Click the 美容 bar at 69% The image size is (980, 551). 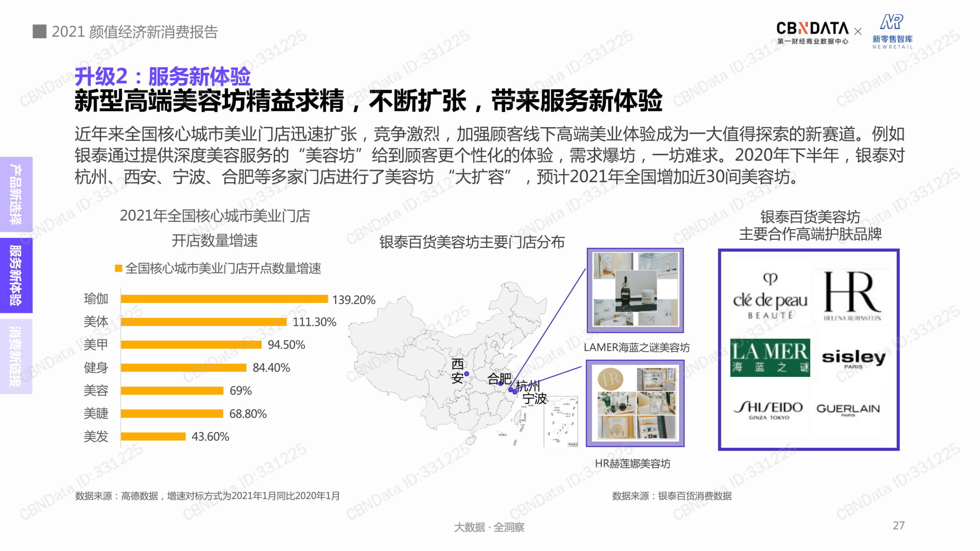[172, 391]
